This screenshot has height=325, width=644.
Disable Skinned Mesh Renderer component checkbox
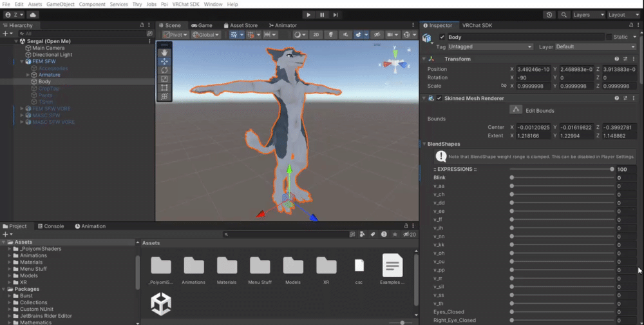[x=439, y=98]
